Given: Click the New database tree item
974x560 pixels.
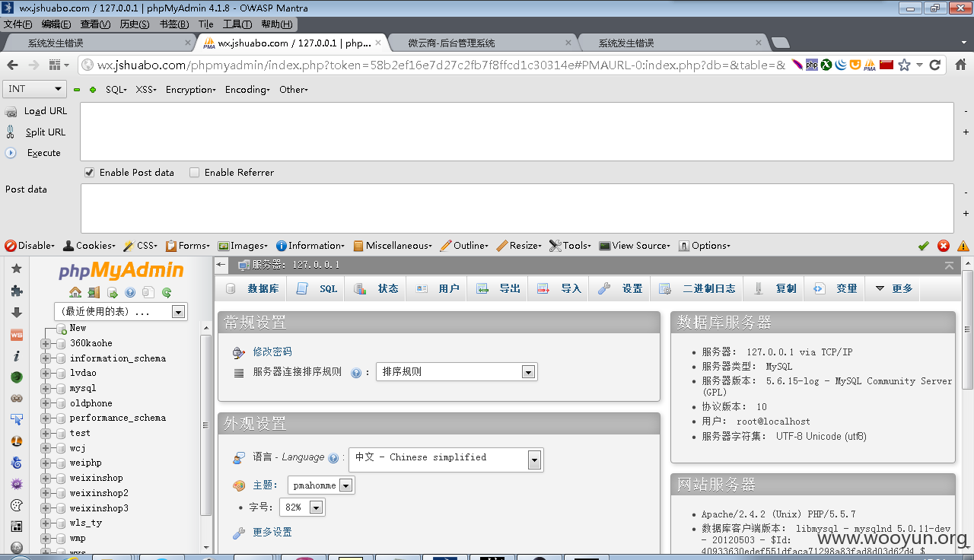Looking at the screenshot, I should point(78,328).
